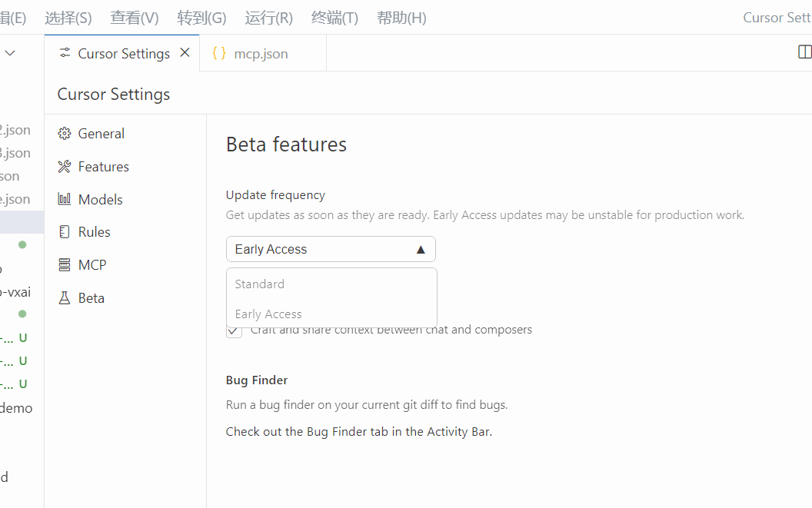Toggle the share context between chat checkbox

(234, 330)
